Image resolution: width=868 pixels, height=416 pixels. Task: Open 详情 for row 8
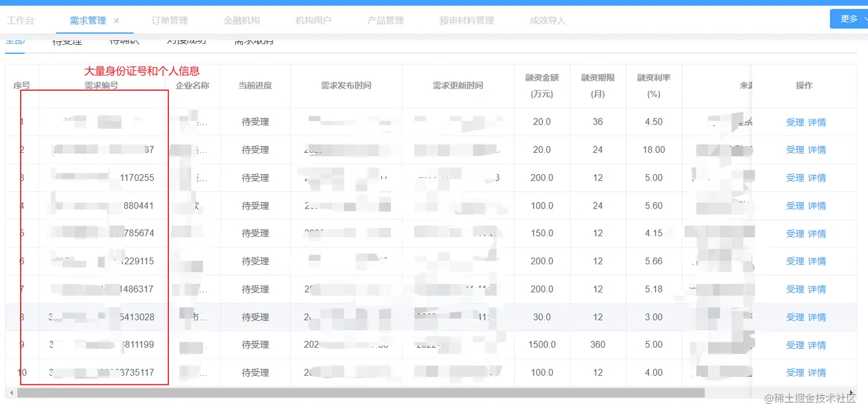pos(817,317)
